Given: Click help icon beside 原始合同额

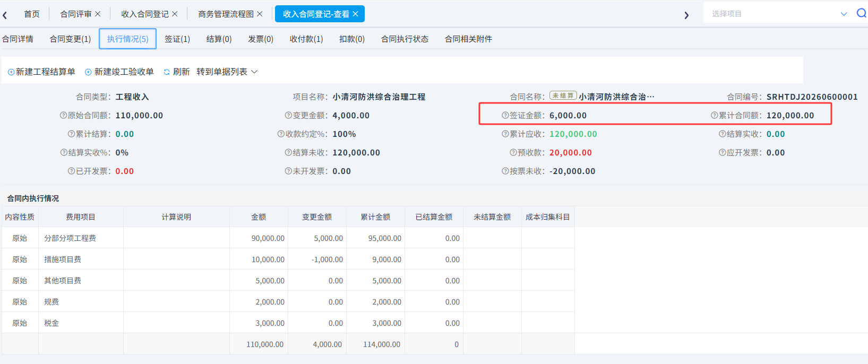Looking at the screenshot, I should [63, 115].
